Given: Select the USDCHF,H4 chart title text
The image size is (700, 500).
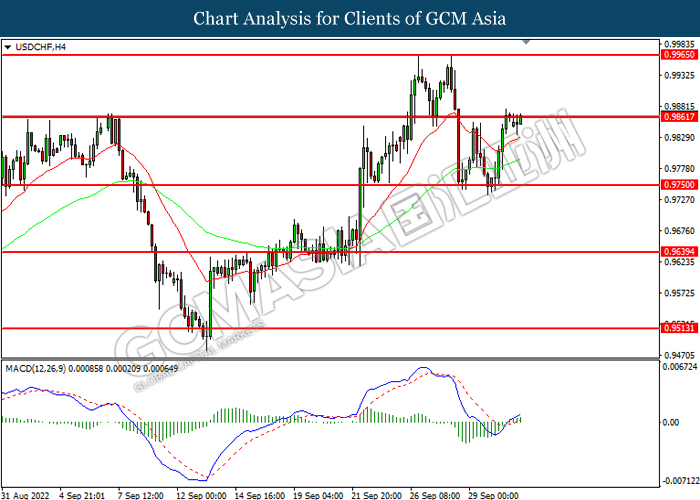Looking at the screenshot, I should coord(40,47).
